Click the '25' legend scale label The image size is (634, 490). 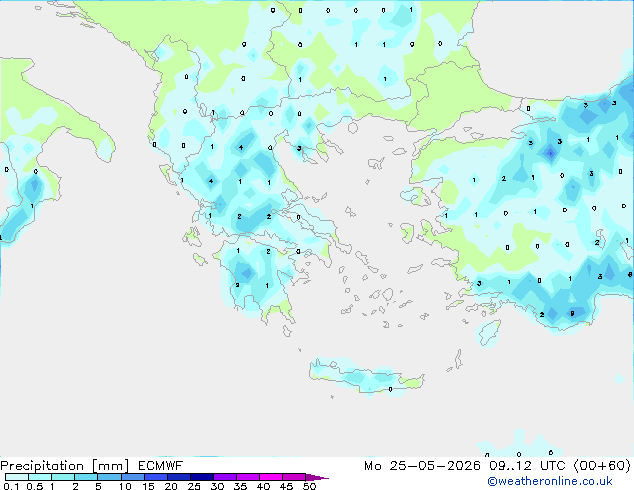(x=194, y=486)
